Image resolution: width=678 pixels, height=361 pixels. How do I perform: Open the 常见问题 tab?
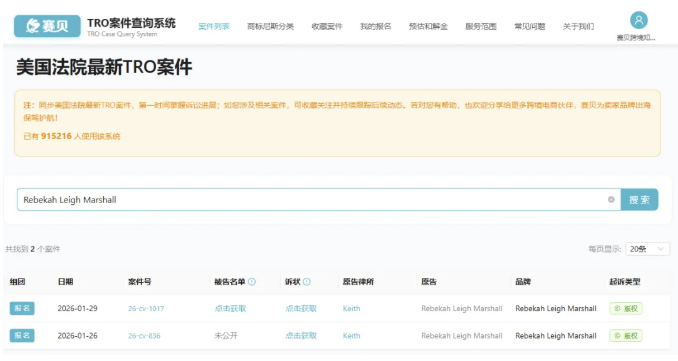click(x=529, y=26)
